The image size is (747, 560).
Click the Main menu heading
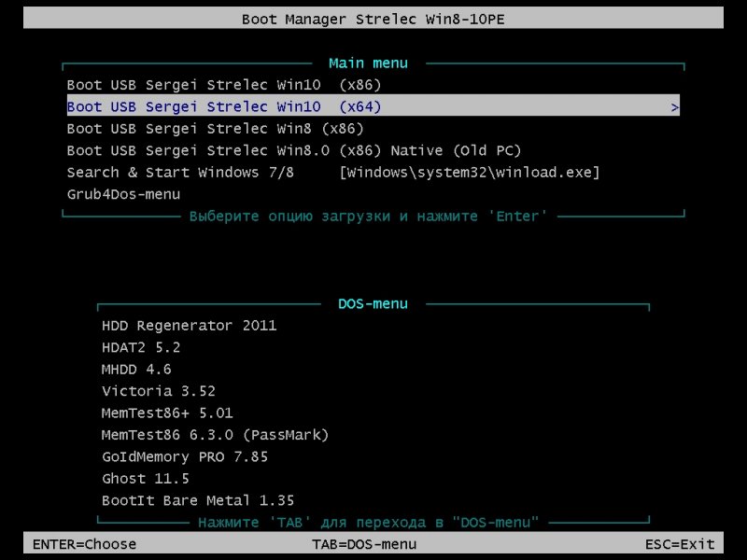pos(368,63)
